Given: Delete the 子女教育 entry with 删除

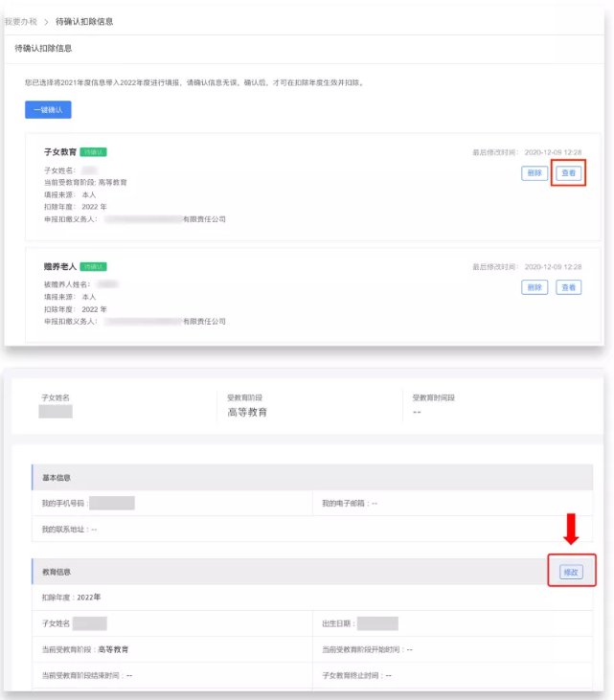Looking at the screenshot, I should [x=534, y=173].
